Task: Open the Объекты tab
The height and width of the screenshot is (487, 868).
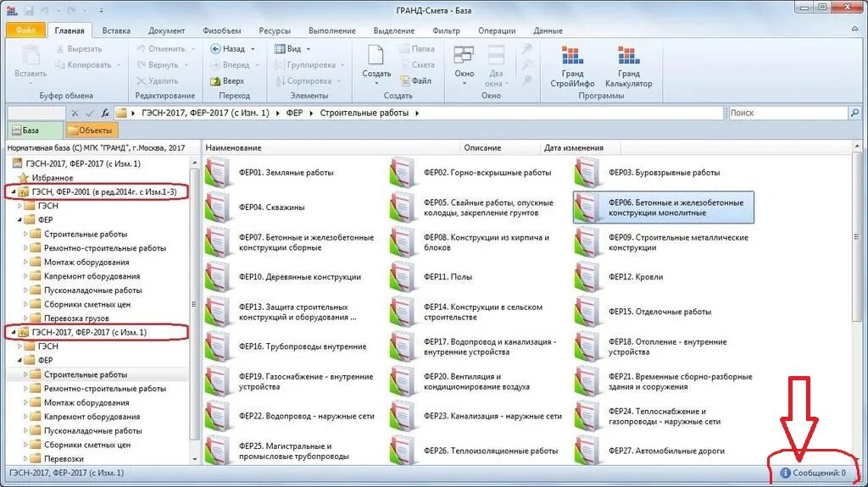Action: (92, 130)
